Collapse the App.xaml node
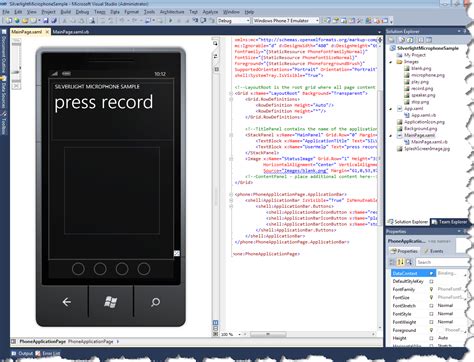This screenshot has height=362, width=474. coord(391,109)
